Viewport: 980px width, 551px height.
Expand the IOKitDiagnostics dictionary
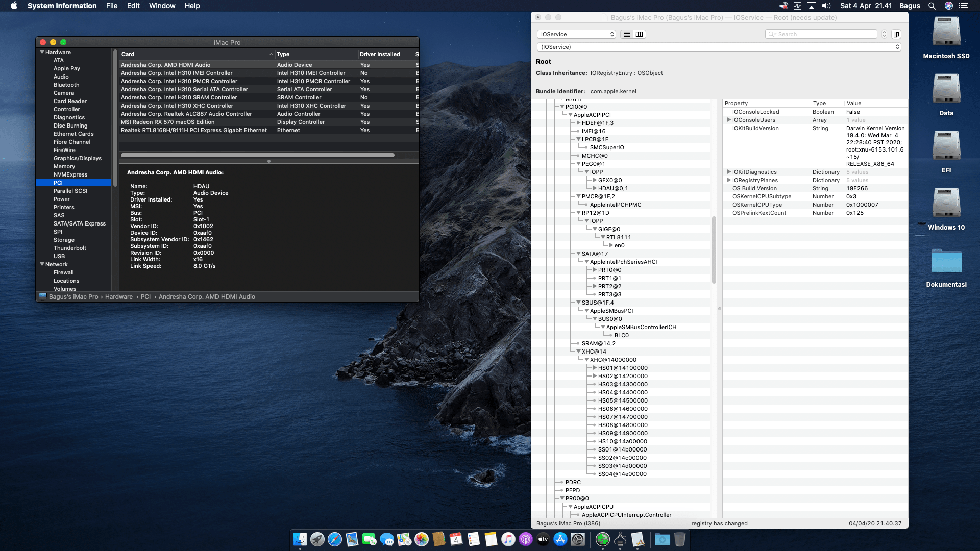click(x=729, y=172)
